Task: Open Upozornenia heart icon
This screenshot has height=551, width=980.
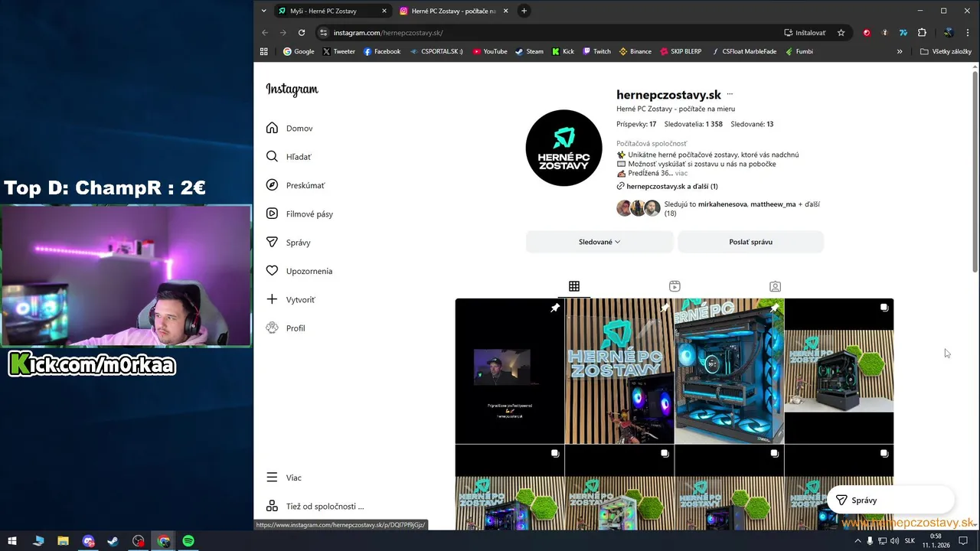Action: (x=272, y=271)
